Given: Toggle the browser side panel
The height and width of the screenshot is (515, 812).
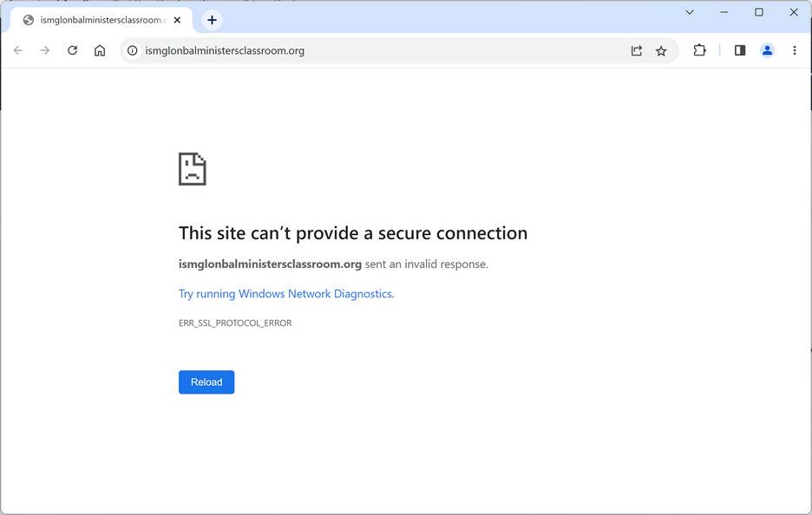Looking at the screenshot, I should tap(740, 50).
